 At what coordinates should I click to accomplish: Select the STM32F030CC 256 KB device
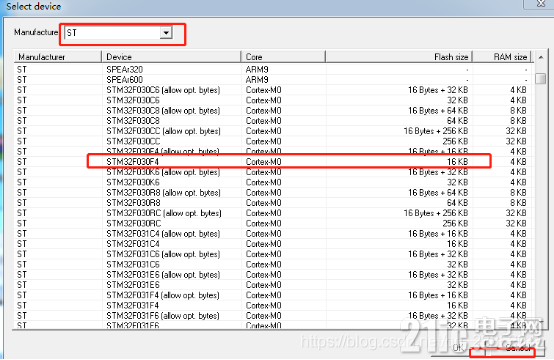click(x=272, y=141)
